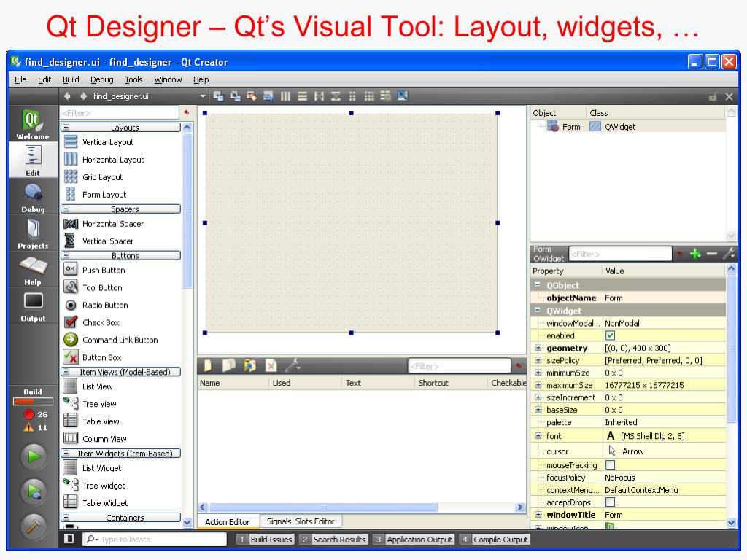Open the Search Results pane
The height and width of the screenshot is (560, 747).
click(333, 540)
